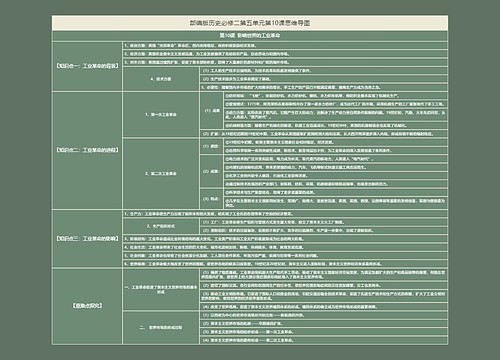The width and height of the screenshot is (500, 360).
Task: Select the 知识点二：工业革命的进程 node
Action: [87, 150]
